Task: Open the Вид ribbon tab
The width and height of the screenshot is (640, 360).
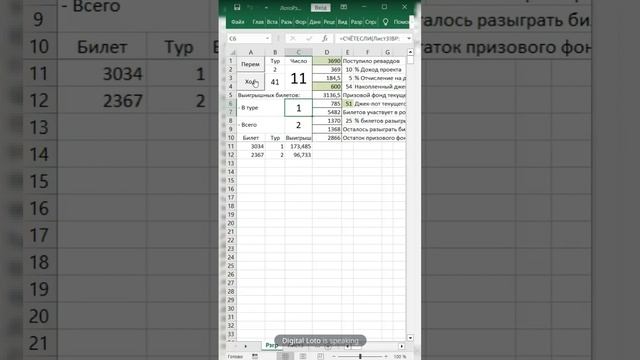Action: pyautogui.click(x=342, y=22)
